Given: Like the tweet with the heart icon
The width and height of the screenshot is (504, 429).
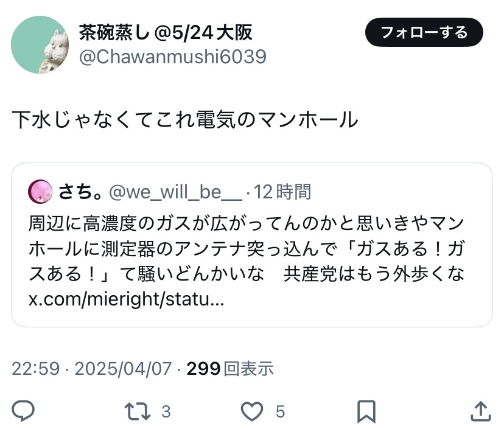Looking at the screenshot, I should tap(252, 411).
